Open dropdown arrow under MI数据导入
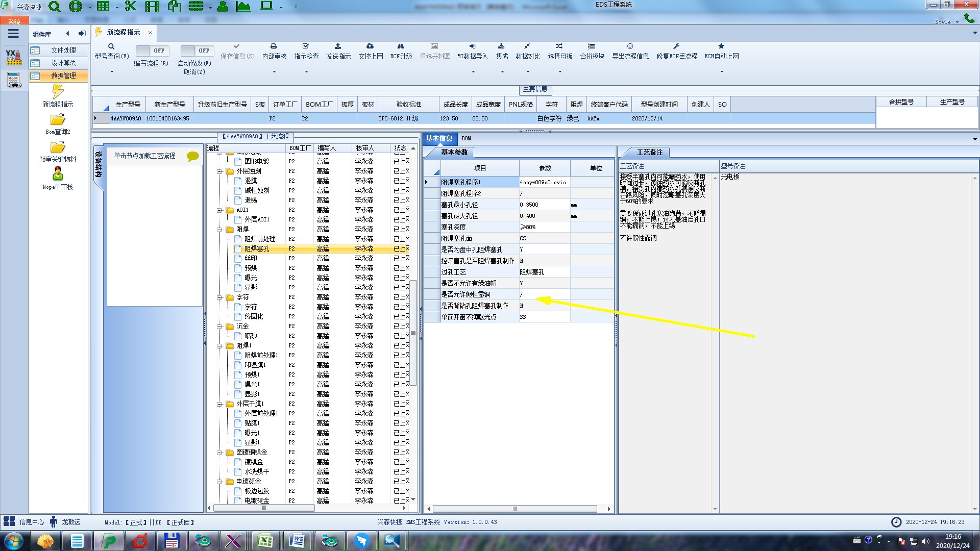This screenshot has width=980, height=551. 473,71
